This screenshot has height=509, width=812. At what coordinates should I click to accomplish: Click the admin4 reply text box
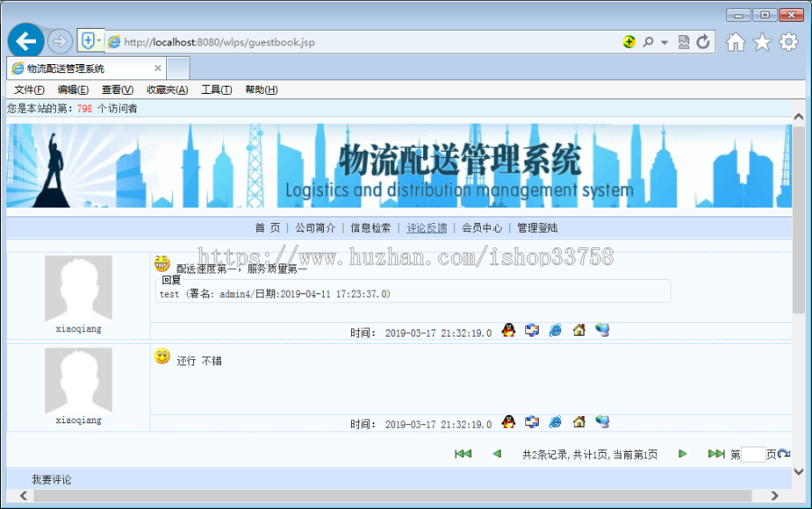pos(412,291)
